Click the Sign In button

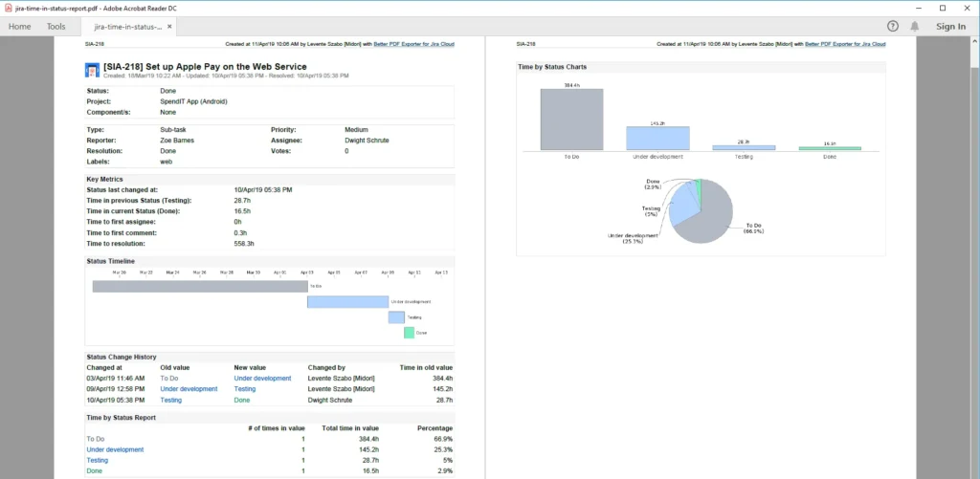coord(950,26)
